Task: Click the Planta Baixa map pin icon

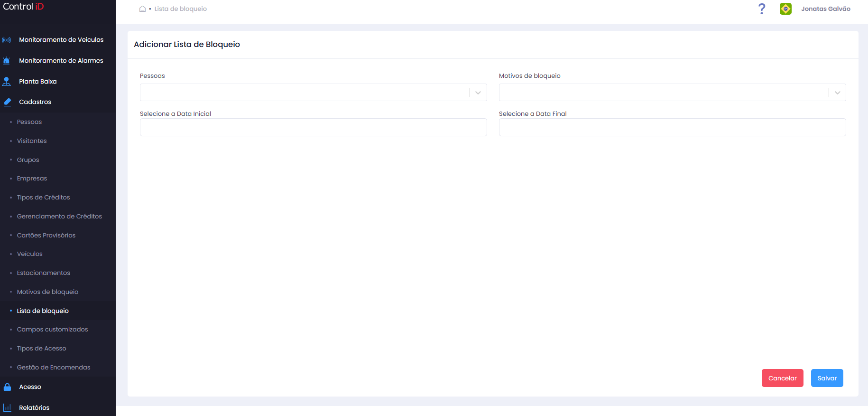Action: click(7, 82)
